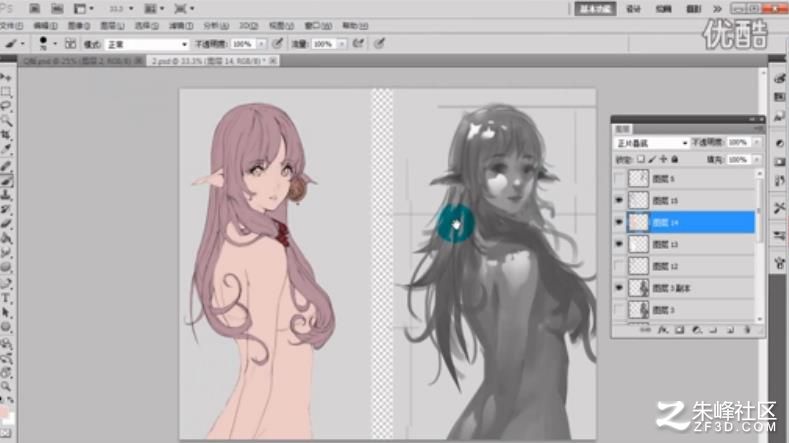Select the Zoom magnifier tool in the toolbox
Viewport: 789px width, 443px height.
pos(6,386)
